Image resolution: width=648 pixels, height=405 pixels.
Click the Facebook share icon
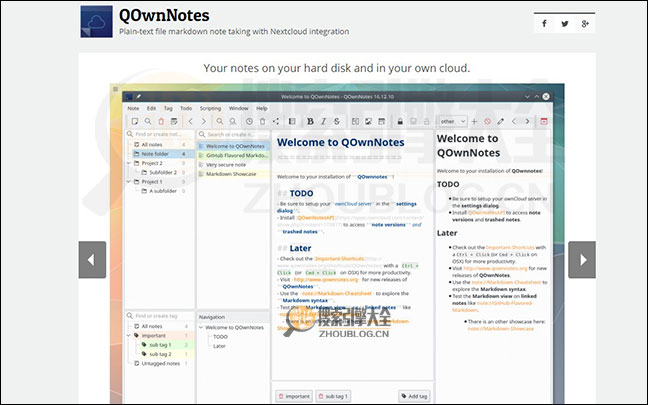click(x=544, y=24)
